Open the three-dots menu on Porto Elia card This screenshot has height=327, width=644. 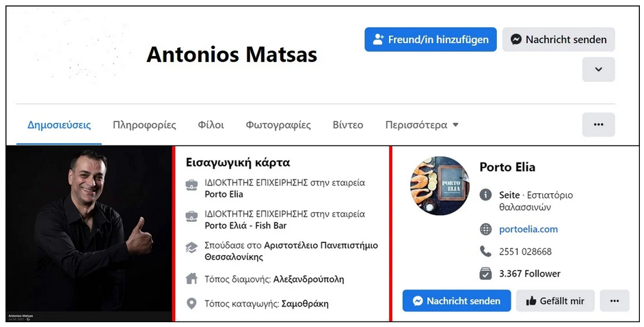tap(615, 300)
